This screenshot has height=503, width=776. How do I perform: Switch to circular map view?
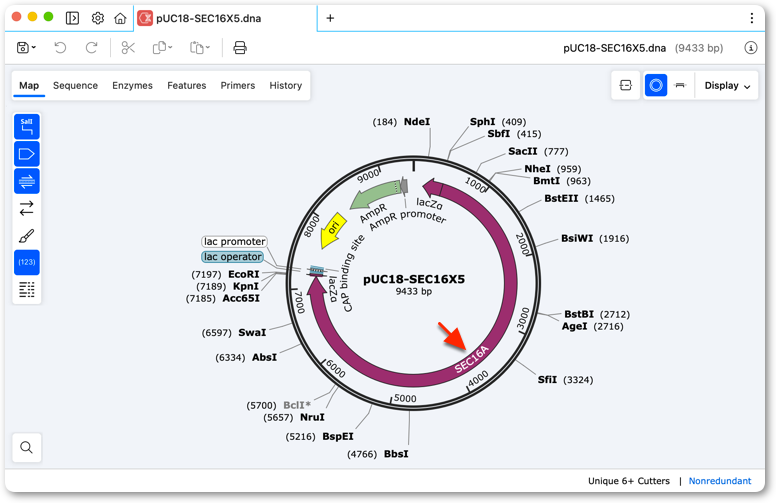pos(656,86)
